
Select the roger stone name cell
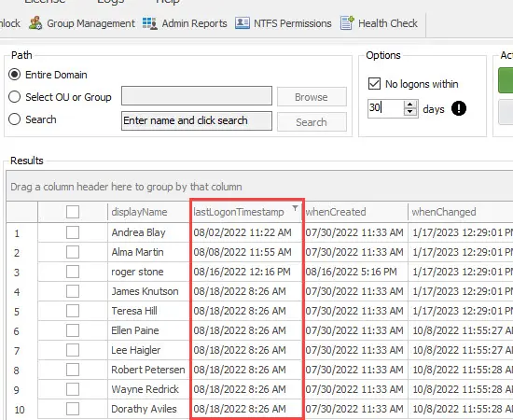(148, 272)
